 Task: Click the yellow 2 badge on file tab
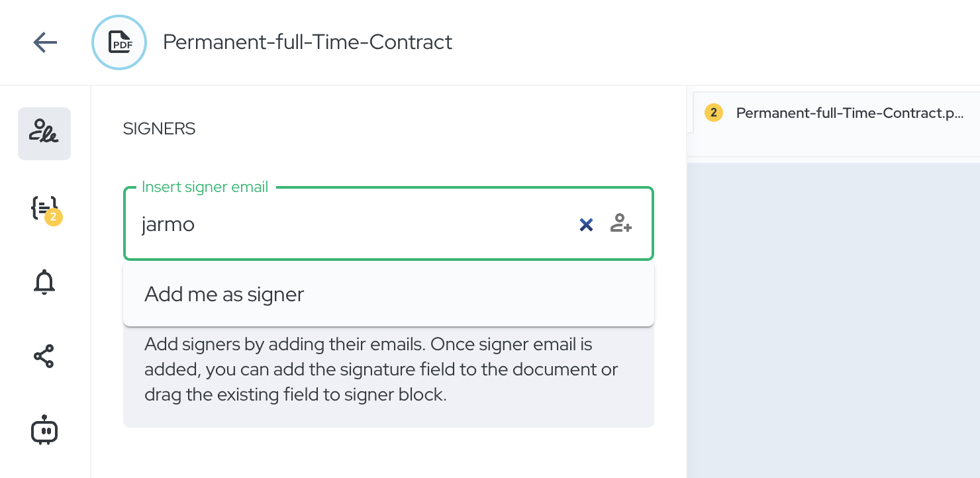tap(713, 113)
